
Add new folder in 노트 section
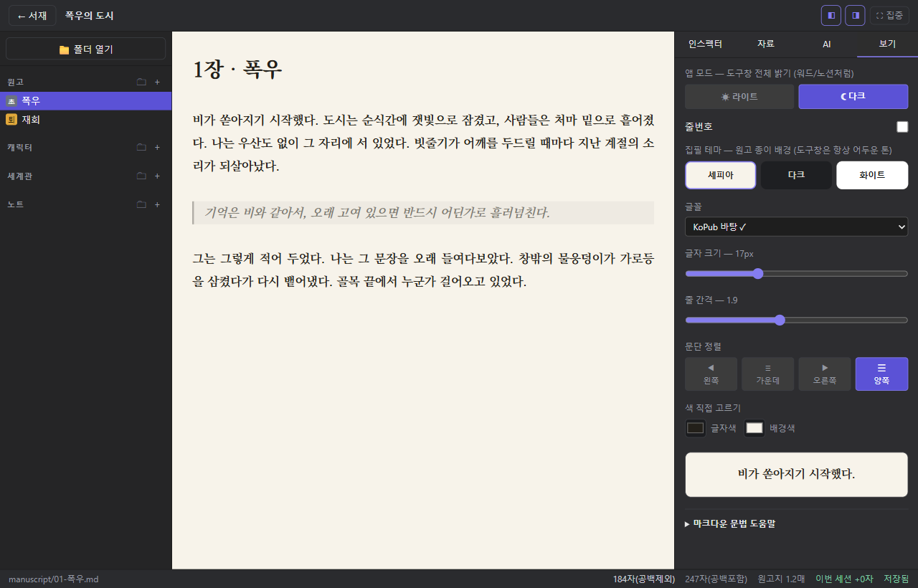click(x=141, y=204)
